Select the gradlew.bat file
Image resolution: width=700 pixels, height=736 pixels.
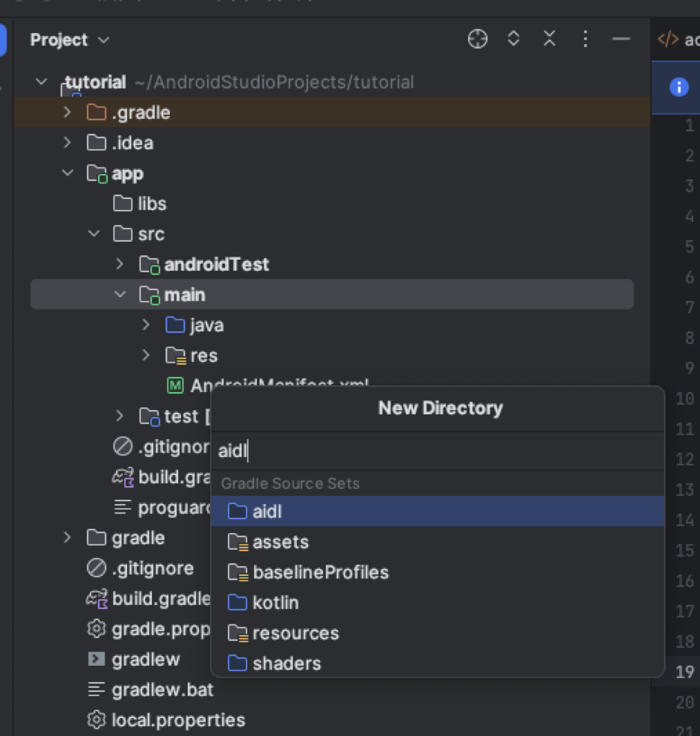click(x=162, y=690)
